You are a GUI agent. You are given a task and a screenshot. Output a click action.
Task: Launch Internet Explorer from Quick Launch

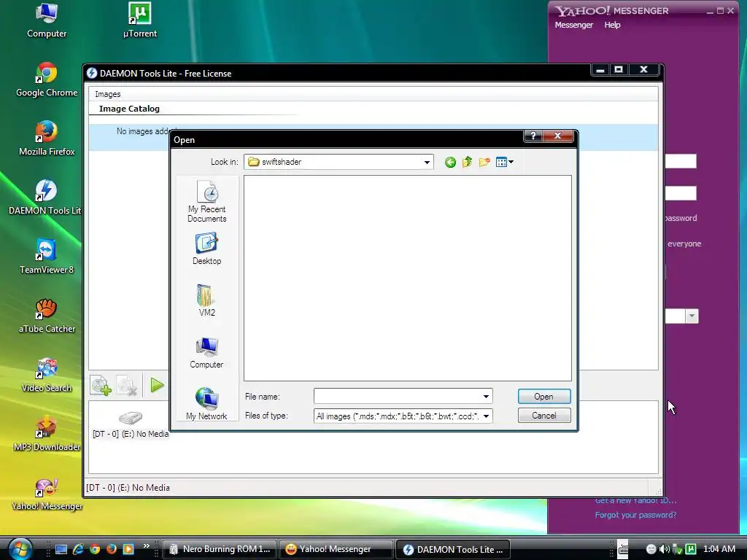point(78,549)
